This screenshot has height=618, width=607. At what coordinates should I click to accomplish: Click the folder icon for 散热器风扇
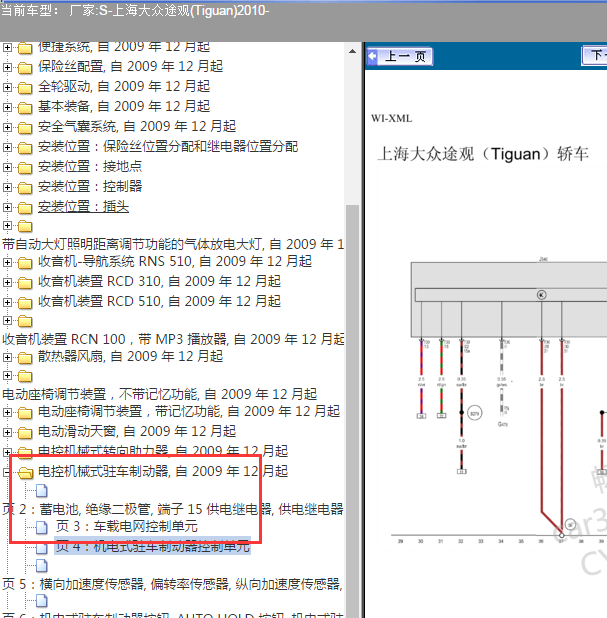(25, 358)
